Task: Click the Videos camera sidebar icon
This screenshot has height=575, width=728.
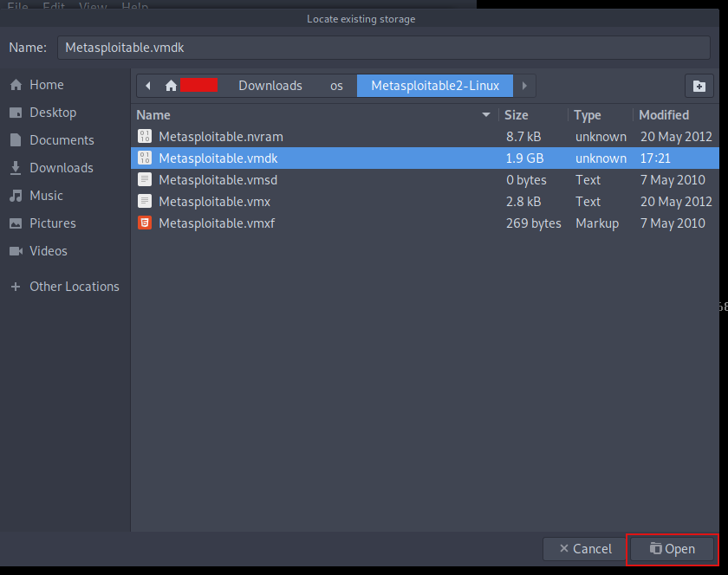Action: coord(16,251)
